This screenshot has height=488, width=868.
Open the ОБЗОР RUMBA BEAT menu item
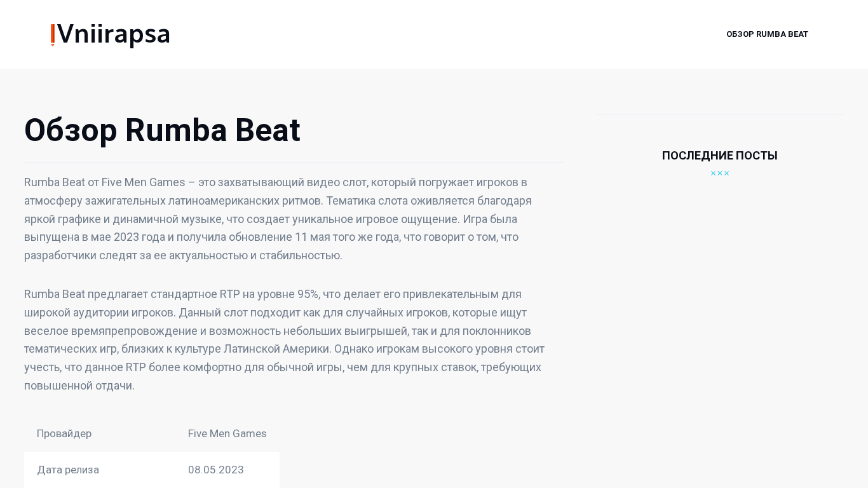point(767,34)
